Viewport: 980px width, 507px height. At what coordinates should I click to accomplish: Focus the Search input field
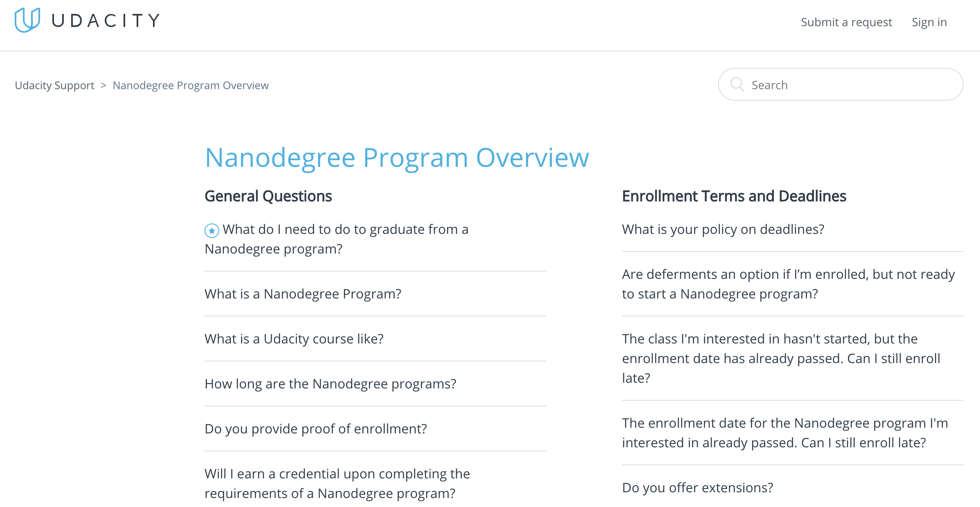[x=851, y=85]
